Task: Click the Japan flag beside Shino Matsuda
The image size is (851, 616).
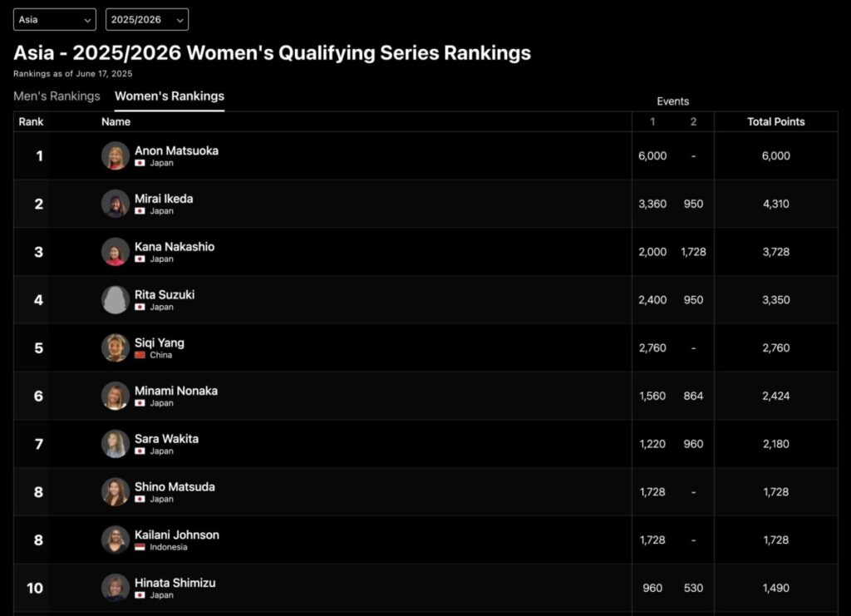Action: (140, 500)
